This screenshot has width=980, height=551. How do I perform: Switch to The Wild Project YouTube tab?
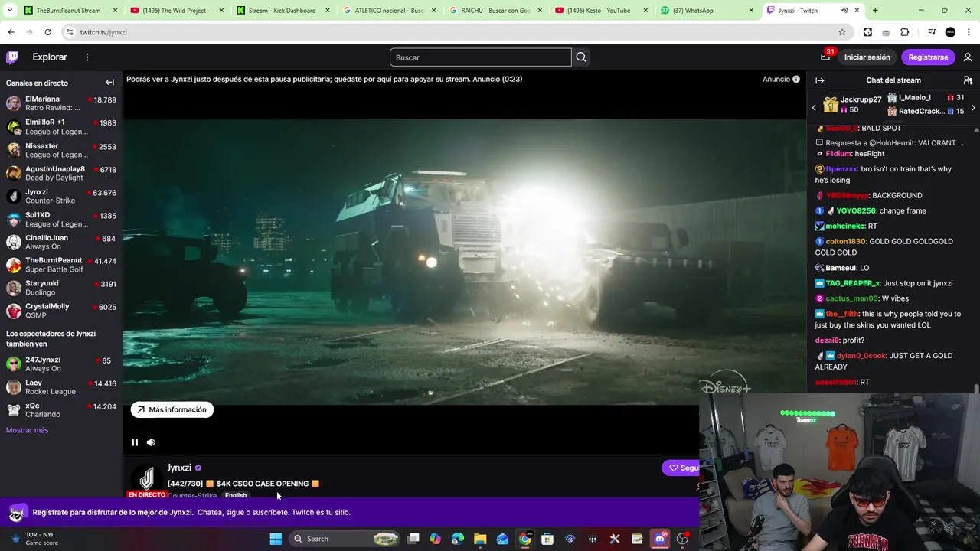coord(175,11)
